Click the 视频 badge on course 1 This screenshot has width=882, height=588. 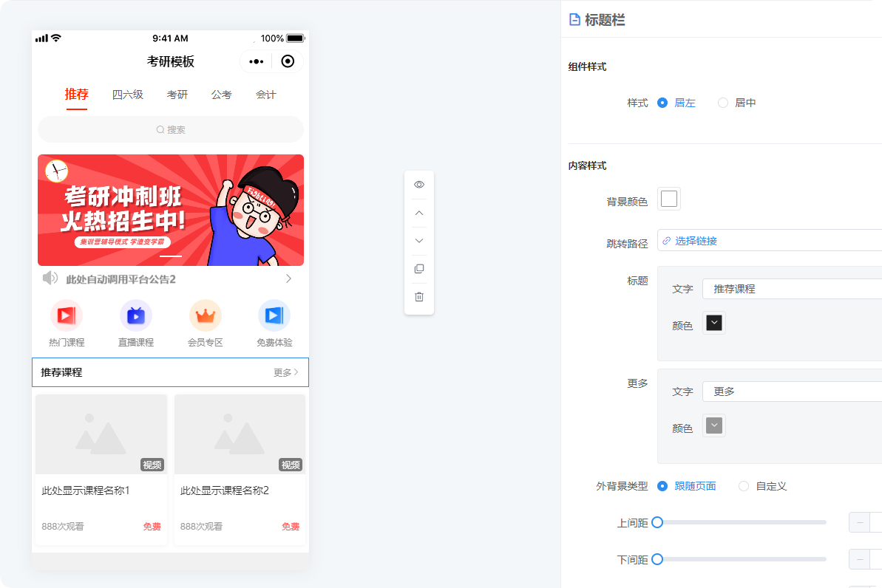(x=152, y=465)
